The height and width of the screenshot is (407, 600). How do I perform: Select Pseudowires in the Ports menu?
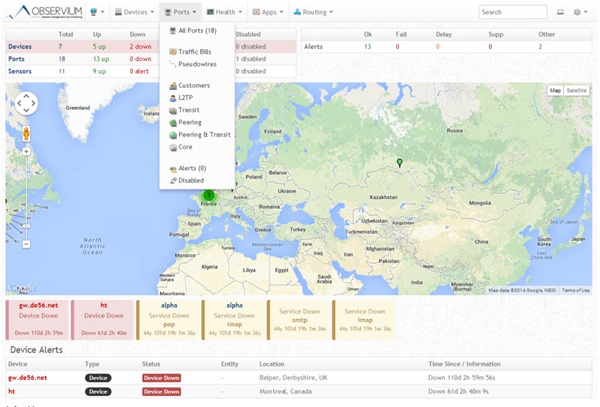point(197,64)
